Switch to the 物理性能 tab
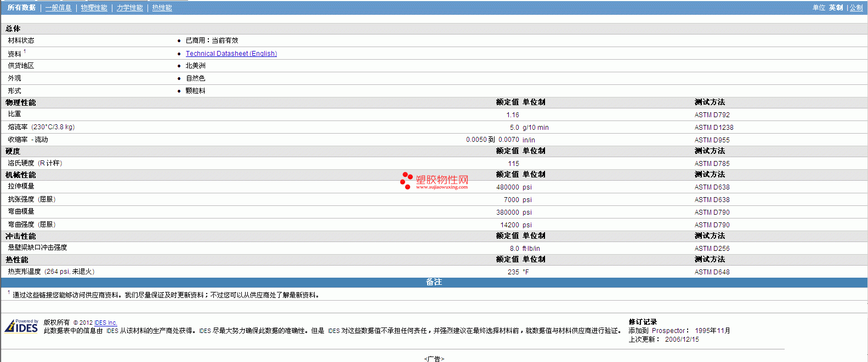The width and height of the screenshot is (868, 362). tap(94, 8)
